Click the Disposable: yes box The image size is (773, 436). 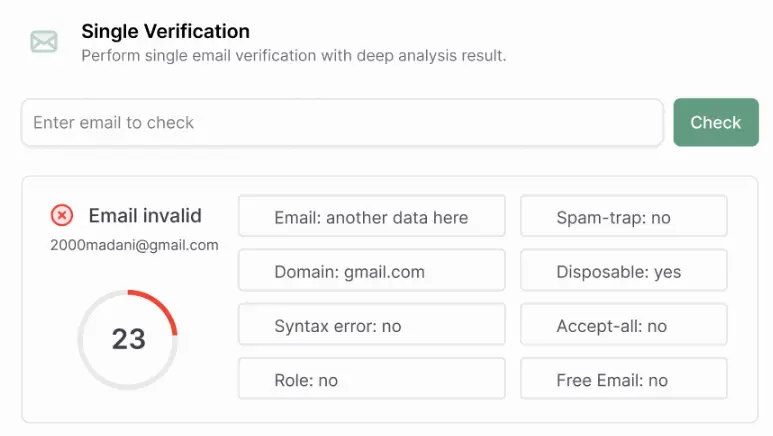[624, 270]
